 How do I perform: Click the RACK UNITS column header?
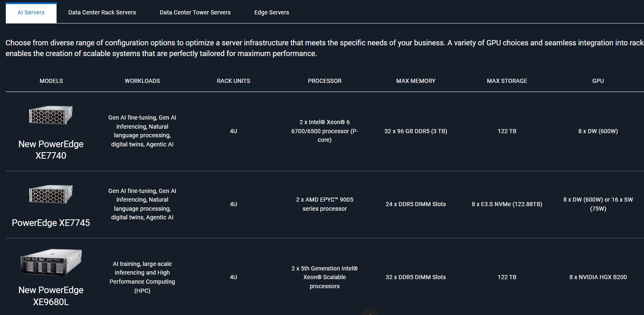click(234, 81)
